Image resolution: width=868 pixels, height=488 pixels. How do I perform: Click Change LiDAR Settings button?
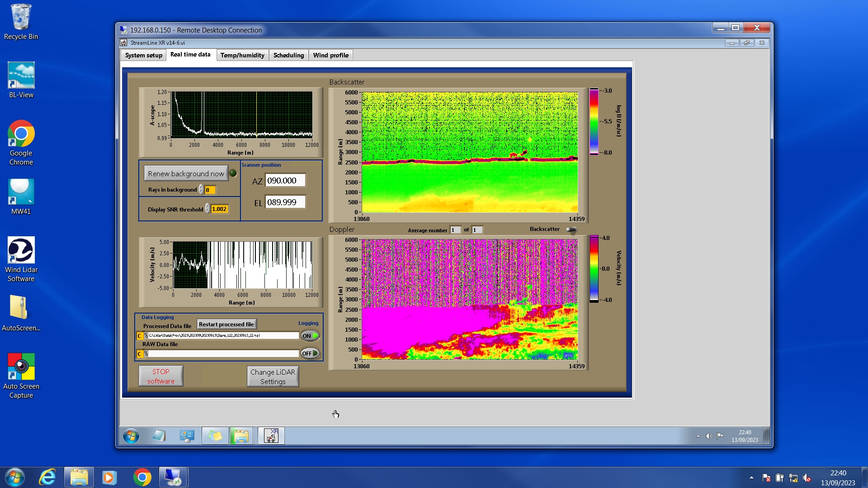click(x=273, y=376)
